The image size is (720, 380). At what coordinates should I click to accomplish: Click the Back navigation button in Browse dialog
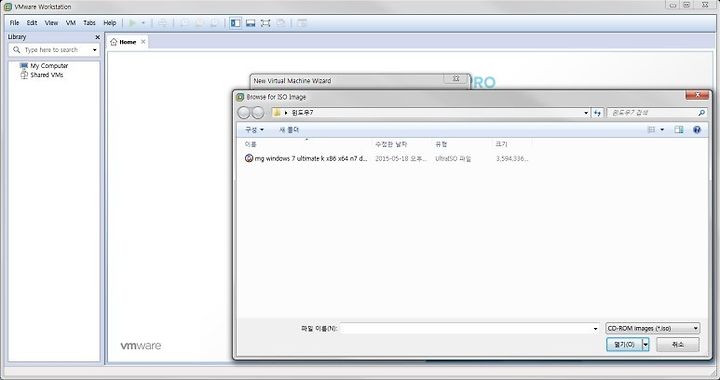coord(244,112)
